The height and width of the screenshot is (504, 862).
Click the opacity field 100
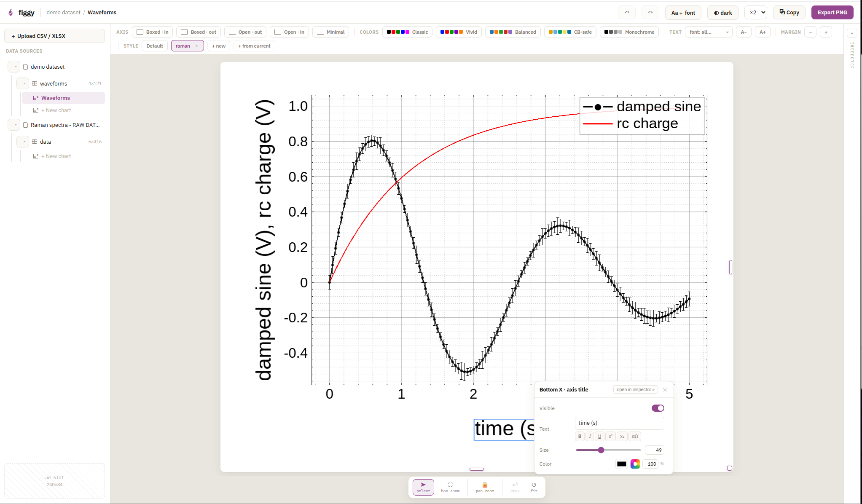[651, 464]
